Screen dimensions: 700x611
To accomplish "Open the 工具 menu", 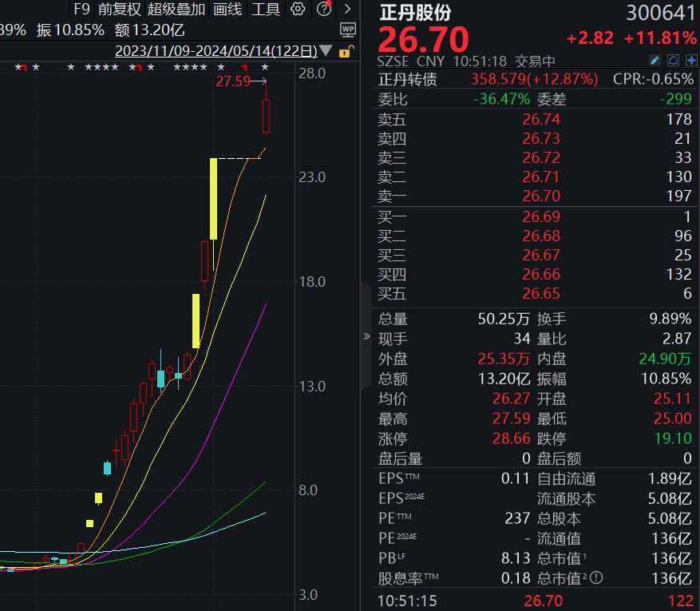I will [266, 9].
